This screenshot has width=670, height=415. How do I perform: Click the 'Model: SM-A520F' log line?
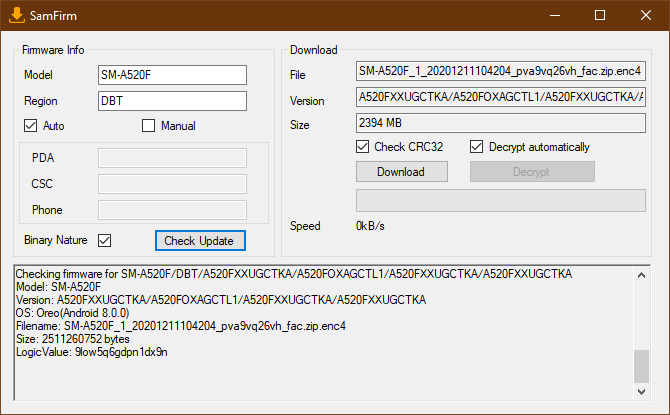tap(58, 287)
